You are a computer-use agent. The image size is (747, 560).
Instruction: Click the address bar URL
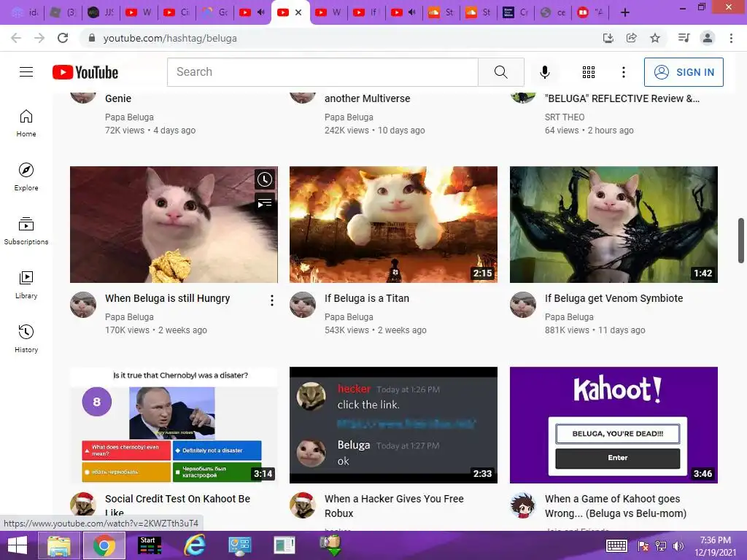(170, 38)
